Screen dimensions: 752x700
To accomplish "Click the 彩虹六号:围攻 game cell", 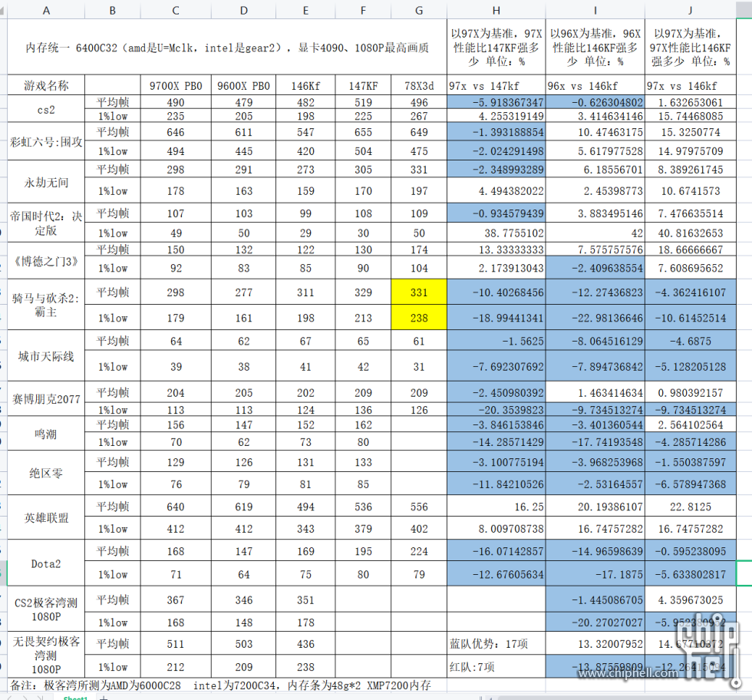I will (x=46, y=141).
